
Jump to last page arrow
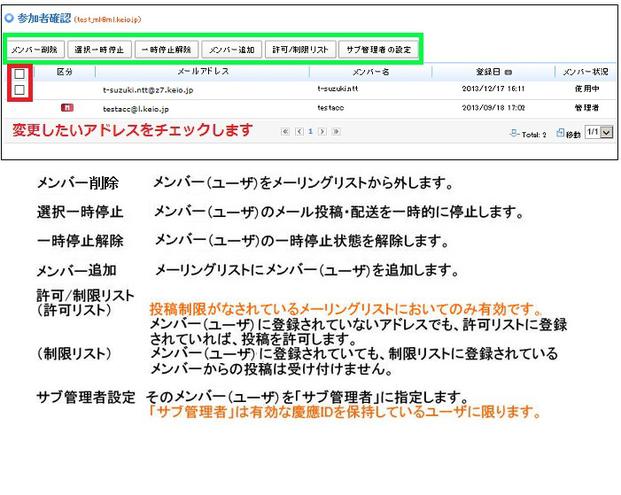335,131
